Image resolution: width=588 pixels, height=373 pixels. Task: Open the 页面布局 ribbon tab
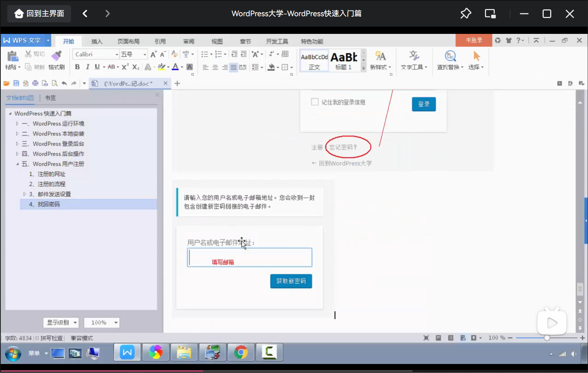pyautogui.click(x=129, y=41)
